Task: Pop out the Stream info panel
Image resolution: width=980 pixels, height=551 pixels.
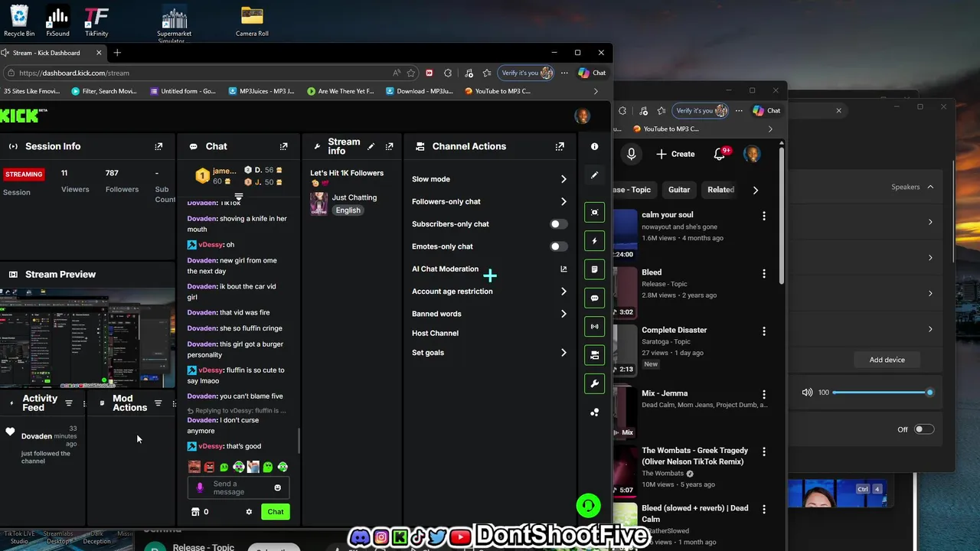Action: coord(389,146)
